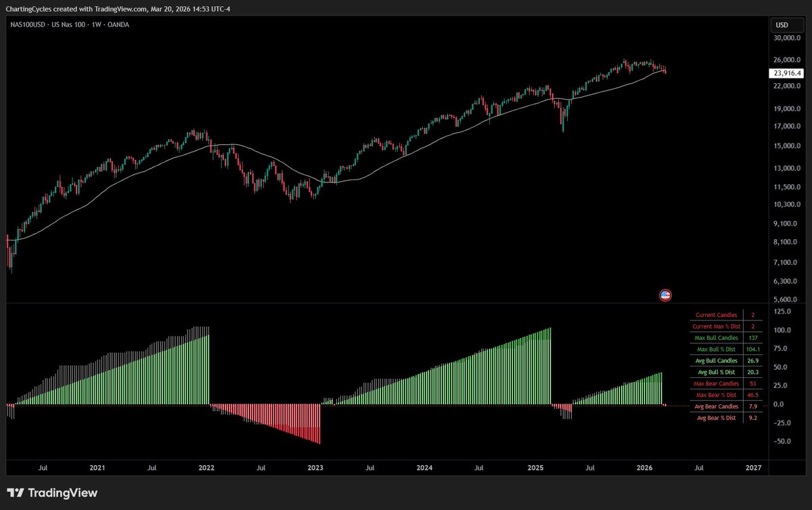Click the -25.0 indicator scale label
The image size is (812, 510).
[782, 423]
